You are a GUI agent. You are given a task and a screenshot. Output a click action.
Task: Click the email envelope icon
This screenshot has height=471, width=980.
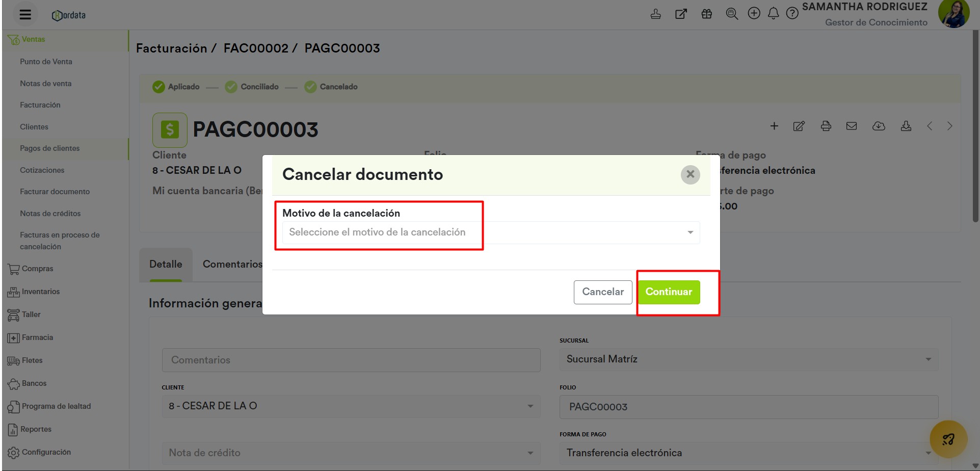852,126
